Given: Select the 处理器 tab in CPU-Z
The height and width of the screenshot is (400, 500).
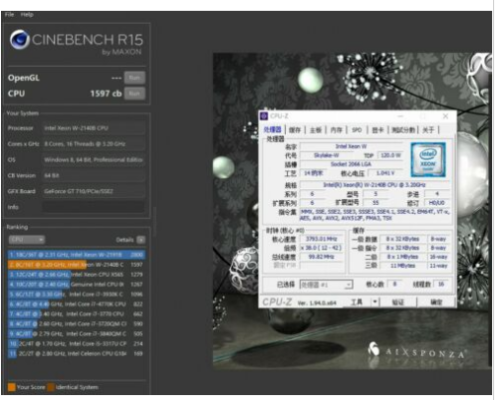Looking at the screenshot, I should point(273,130).
